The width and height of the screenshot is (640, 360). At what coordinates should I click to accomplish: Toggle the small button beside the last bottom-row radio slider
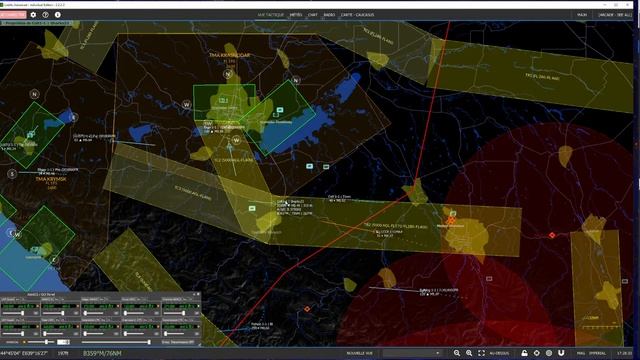(197, 334)
